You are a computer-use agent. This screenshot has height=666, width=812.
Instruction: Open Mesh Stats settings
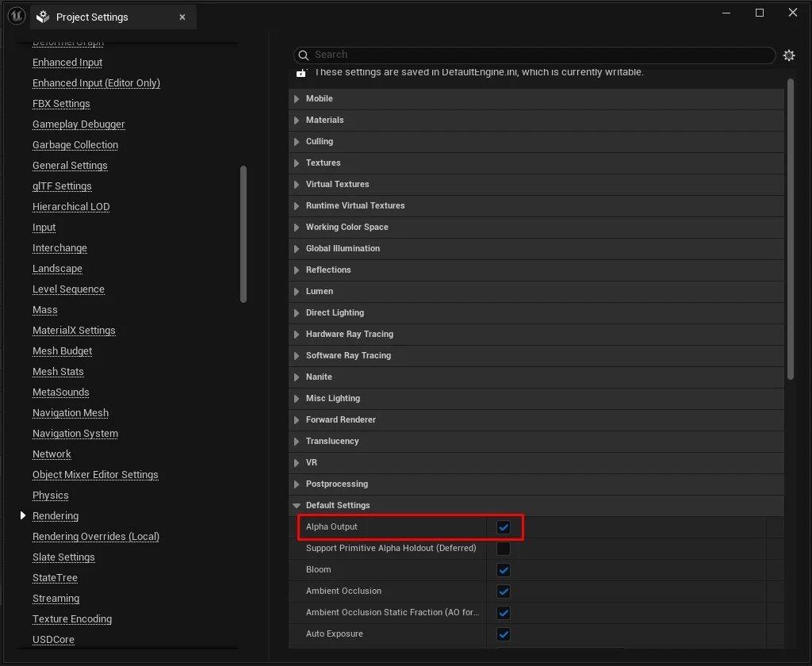(x=58, y=373)
